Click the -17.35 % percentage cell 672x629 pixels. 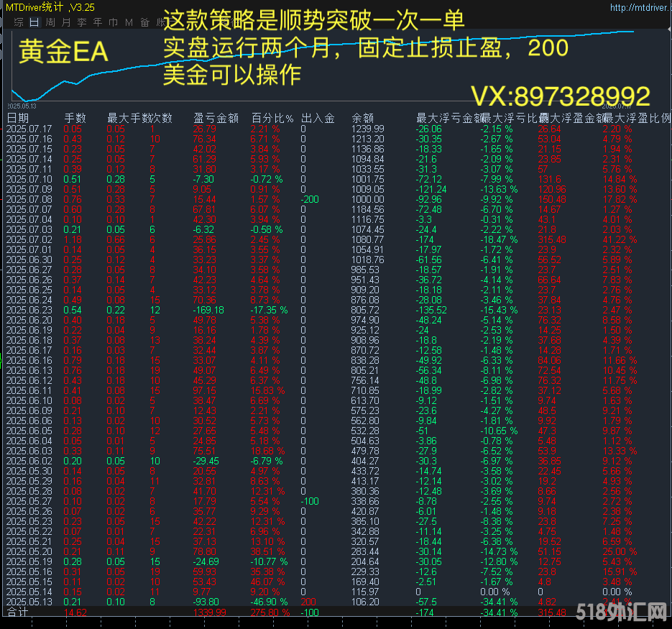pyautogui.click(x=269, y=310)
